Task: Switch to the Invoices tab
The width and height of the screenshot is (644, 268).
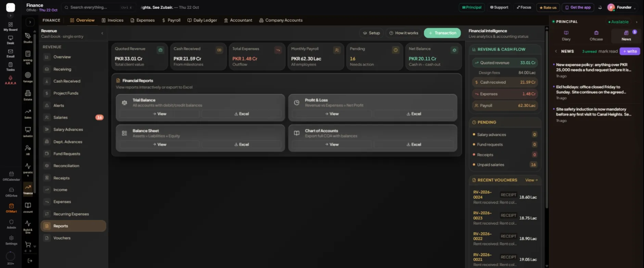Action: (x=113, y=20)
